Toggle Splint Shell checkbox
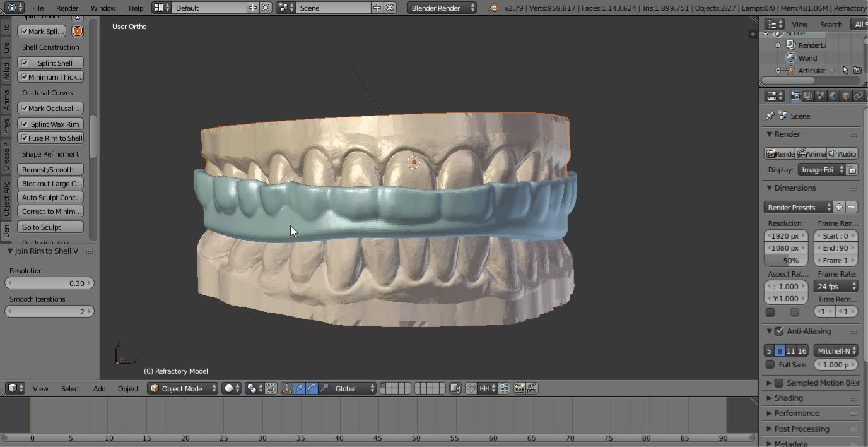The image size is (868, 447). [x=25, y=63]
